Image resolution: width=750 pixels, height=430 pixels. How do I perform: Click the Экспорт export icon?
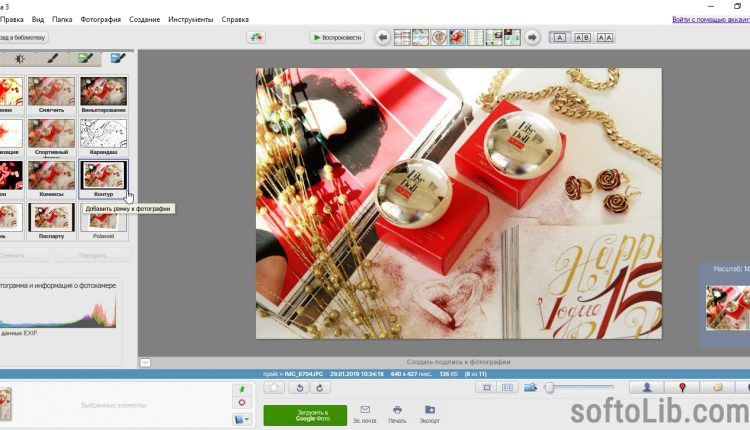[430, 414]
